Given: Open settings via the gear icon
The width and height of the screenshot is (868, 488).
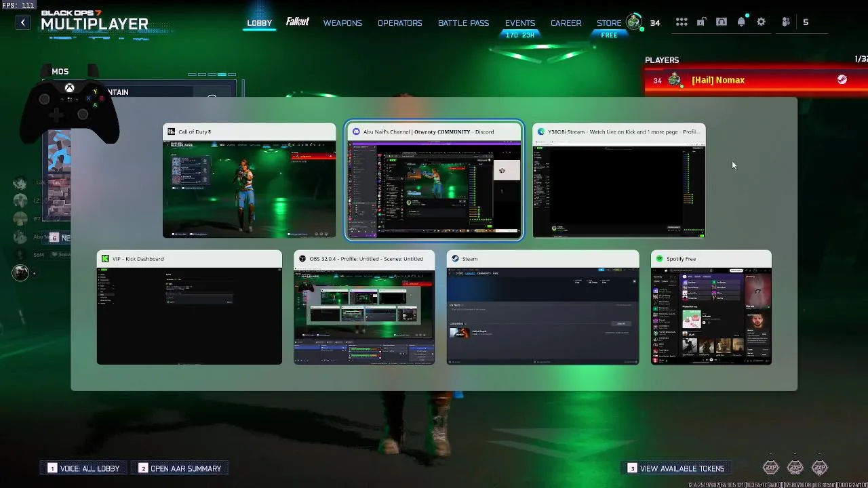Looking at the screenshot, I should pyautogui.click(x=762, y=22).
